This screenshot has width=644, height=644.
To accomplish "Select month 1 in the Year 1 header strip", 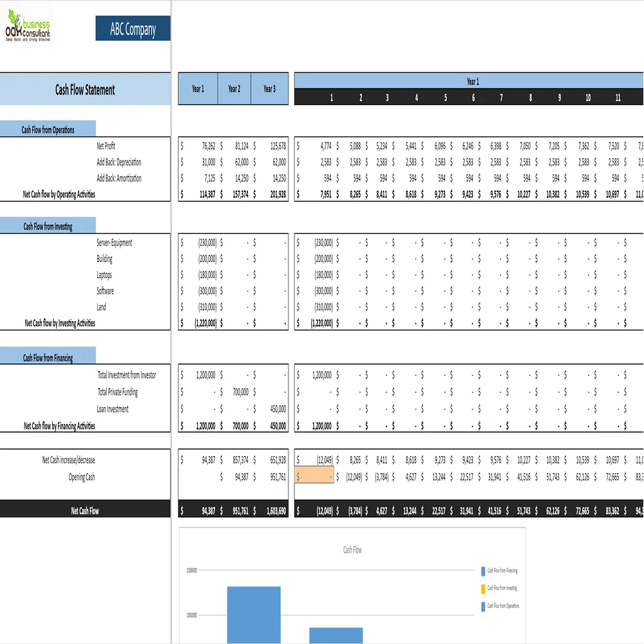I will pos(331,97).
